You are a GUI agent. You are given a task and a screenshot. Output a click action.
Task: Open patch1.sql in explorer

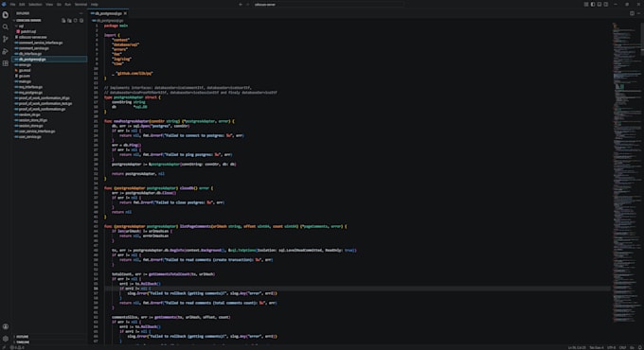[27, 31]
